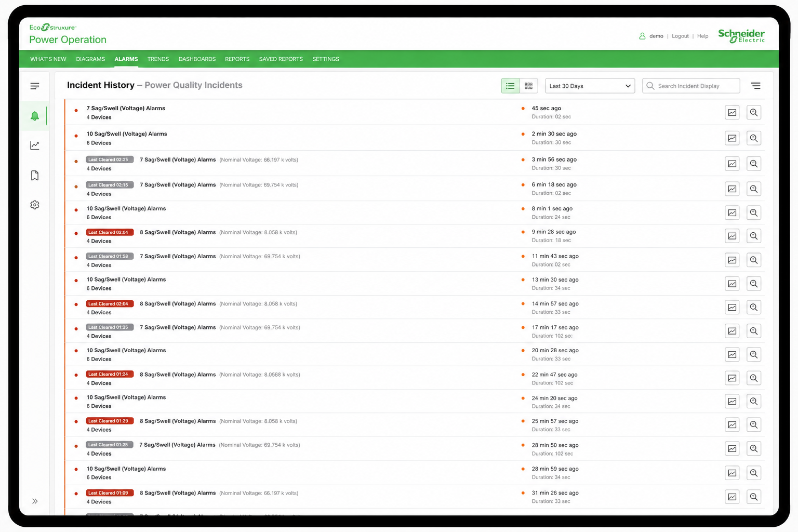Open details for 9 min 28 sec incident
Image resolution: width=798 pixels, height=532 pixels.
754,236
